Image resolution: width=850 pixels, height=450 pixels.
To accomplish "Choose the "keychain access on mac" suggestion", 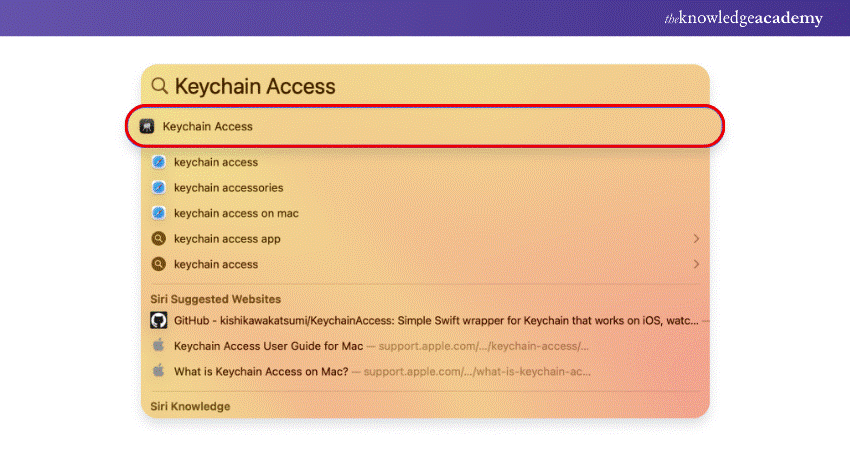I will coord(236,213).
